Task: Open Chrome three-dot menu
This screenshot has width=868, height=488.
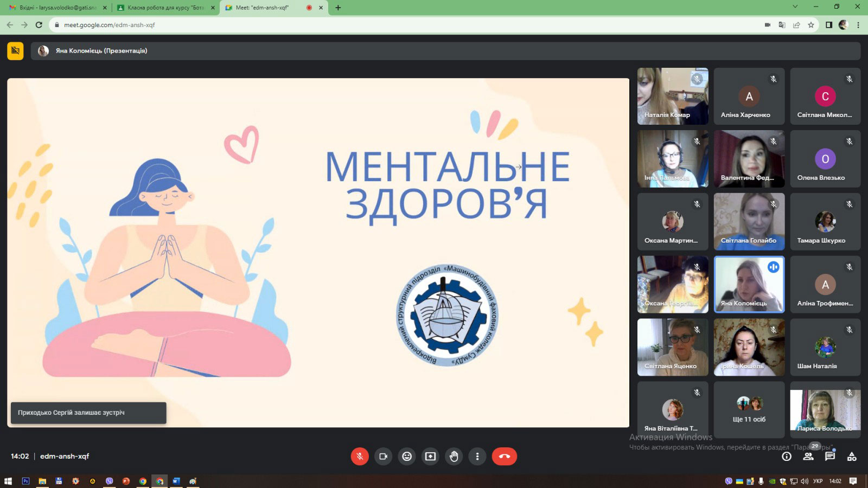Action: 858,25
